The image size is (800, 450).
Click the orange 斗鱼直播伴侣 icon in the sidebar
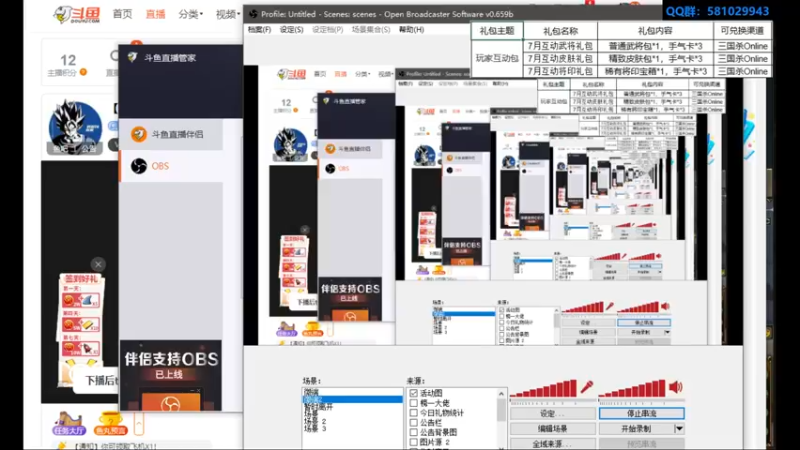coord(139,134)
